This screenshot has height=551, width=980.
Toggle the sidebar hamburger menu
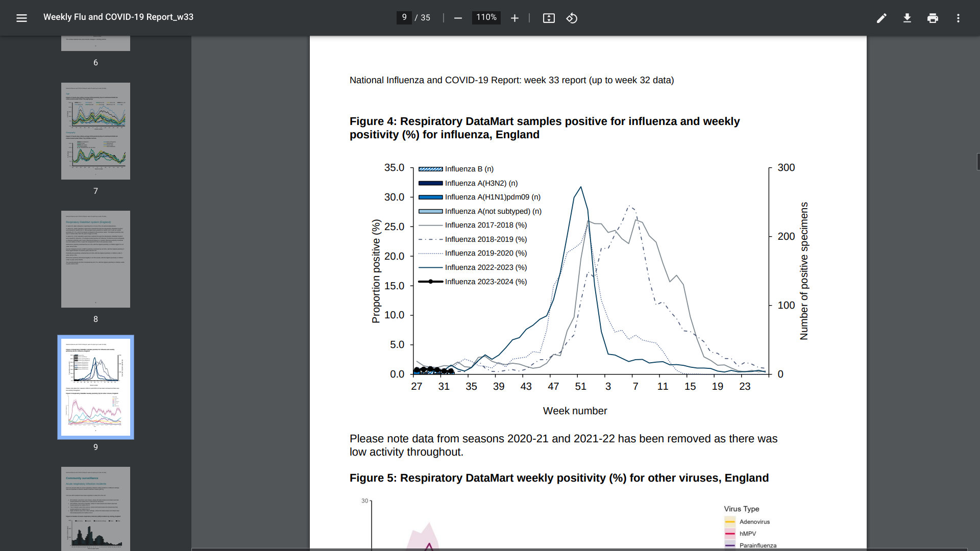21,18
